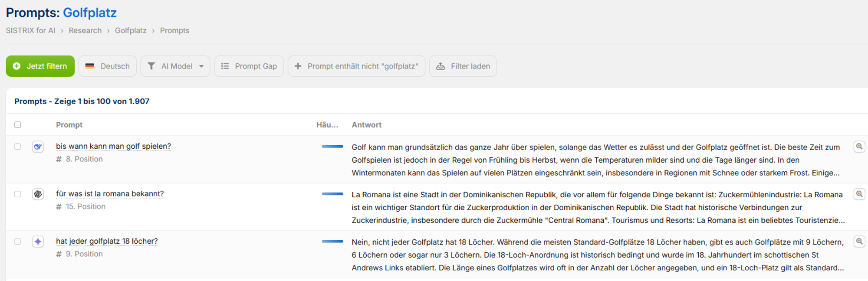Add the 'Prompt enthält nicht golfplatz' filter
This screenshot has width=868, height=281.
[356, 66]
